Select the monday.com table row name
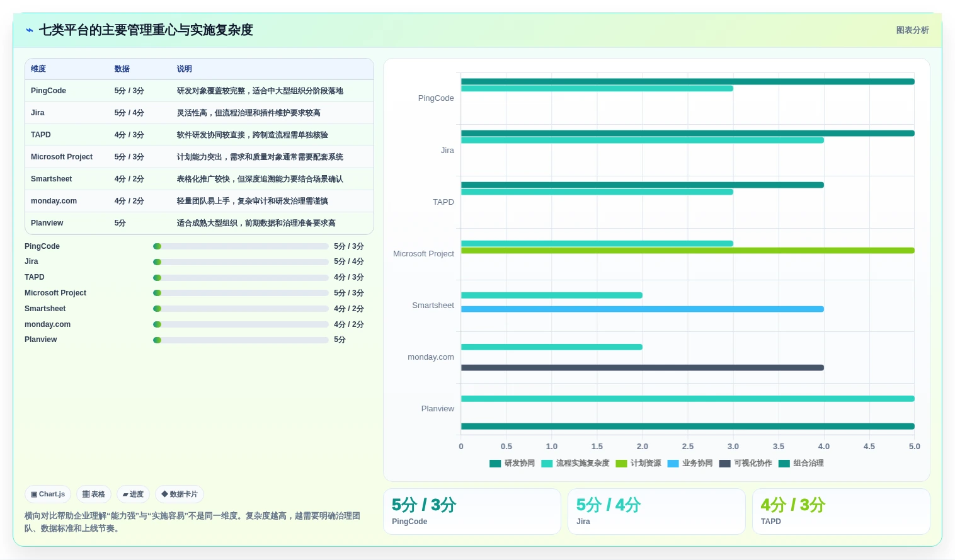 [54, 201]
